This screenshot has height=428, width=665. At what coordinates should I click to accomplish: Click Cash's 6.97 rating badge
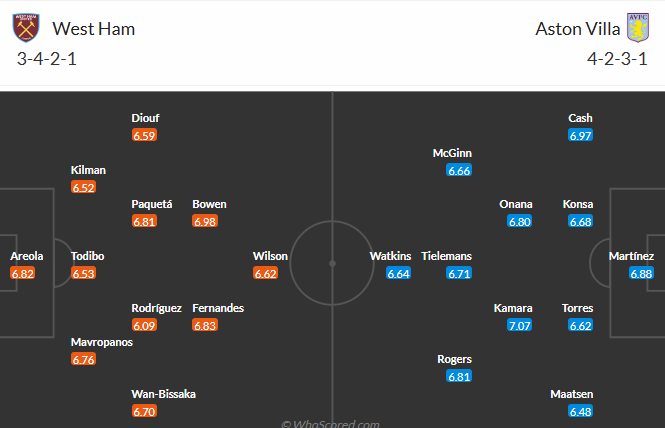(x=580, y=135)
